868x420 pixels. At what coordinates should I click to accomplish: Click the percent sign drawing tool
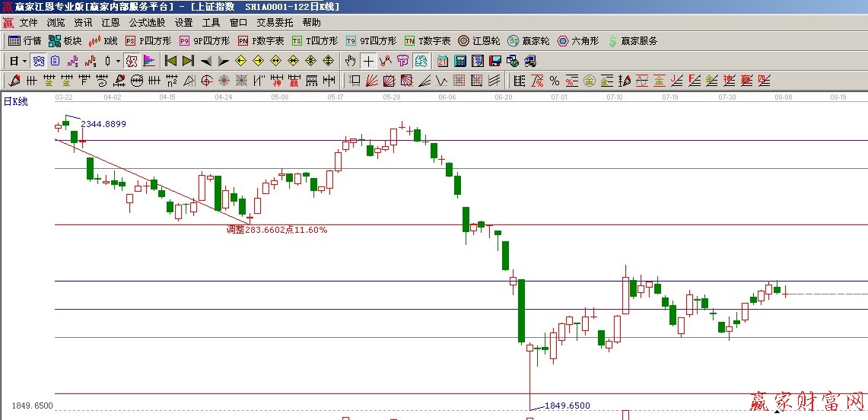(554, 81)
